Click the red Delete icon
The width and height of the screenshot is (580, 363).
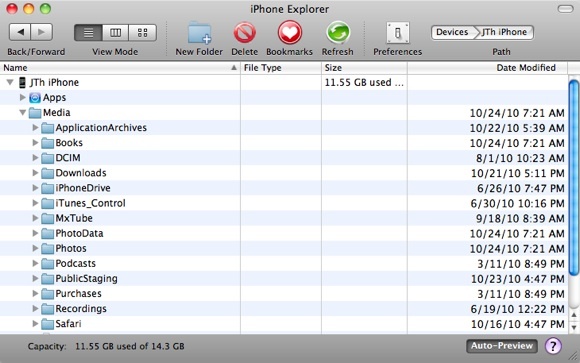245,33
